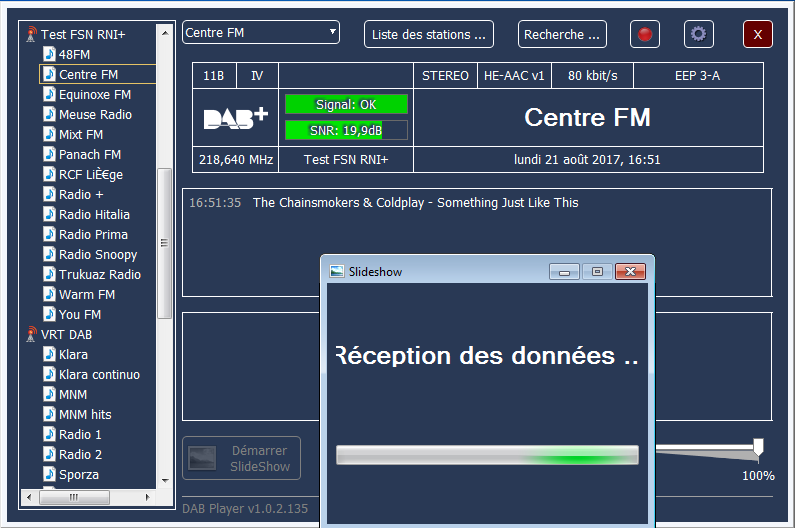This screenshot has height=528, width=795.
Task: Close the DAB Player with the X button
Action: click(757, 34)
